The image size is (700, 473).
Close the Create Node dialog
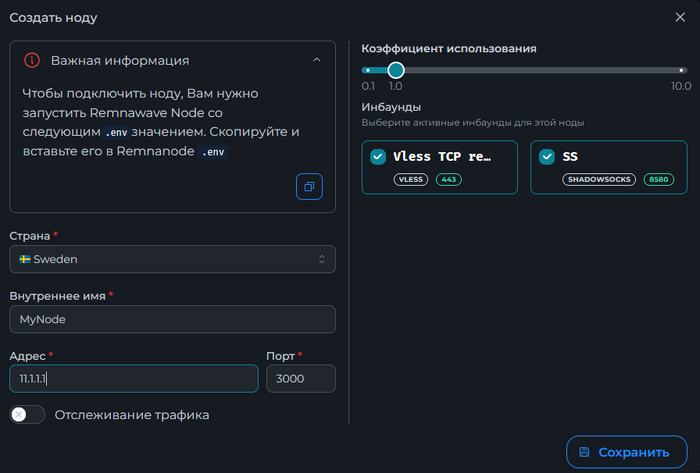click(681, 17)
